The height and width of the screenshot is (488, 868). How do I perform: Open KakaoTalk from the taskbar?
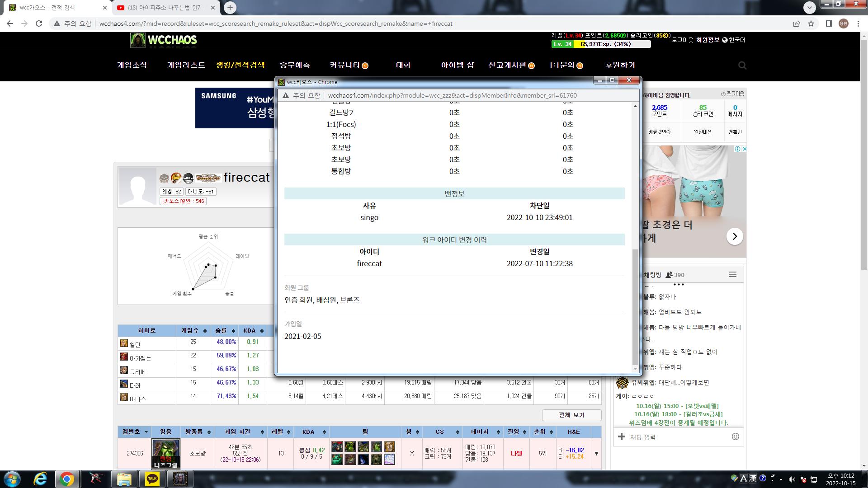click(x=152, y=479)
